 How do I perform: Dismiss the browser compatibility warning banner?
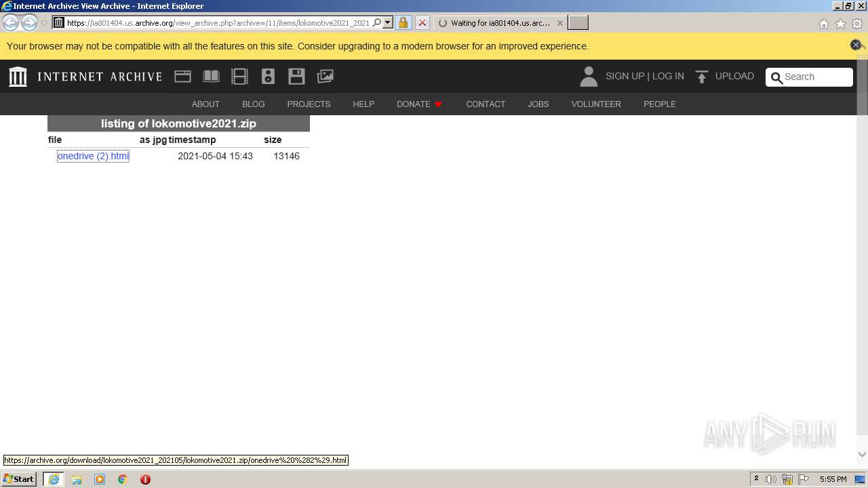[856, 45]
